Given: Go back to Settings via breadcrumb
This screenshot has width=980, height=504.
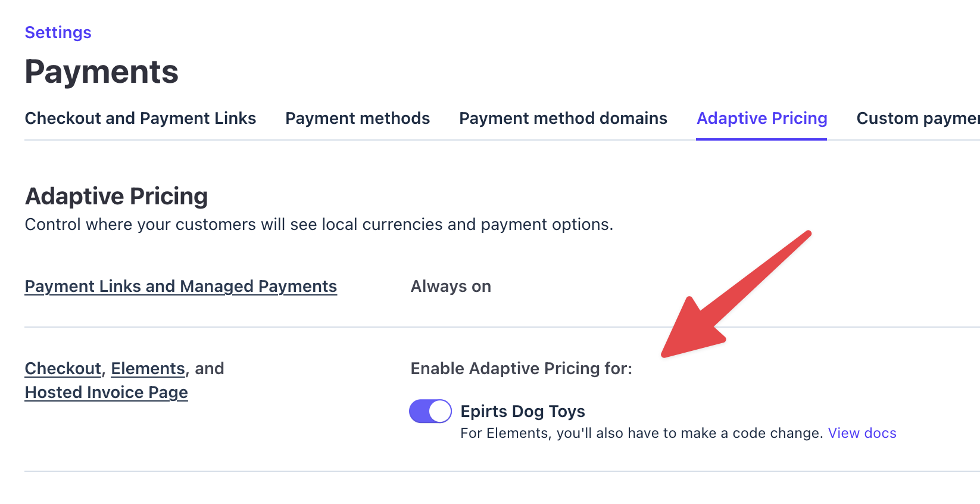Looking at the screenshot, I should pos(58,32).
